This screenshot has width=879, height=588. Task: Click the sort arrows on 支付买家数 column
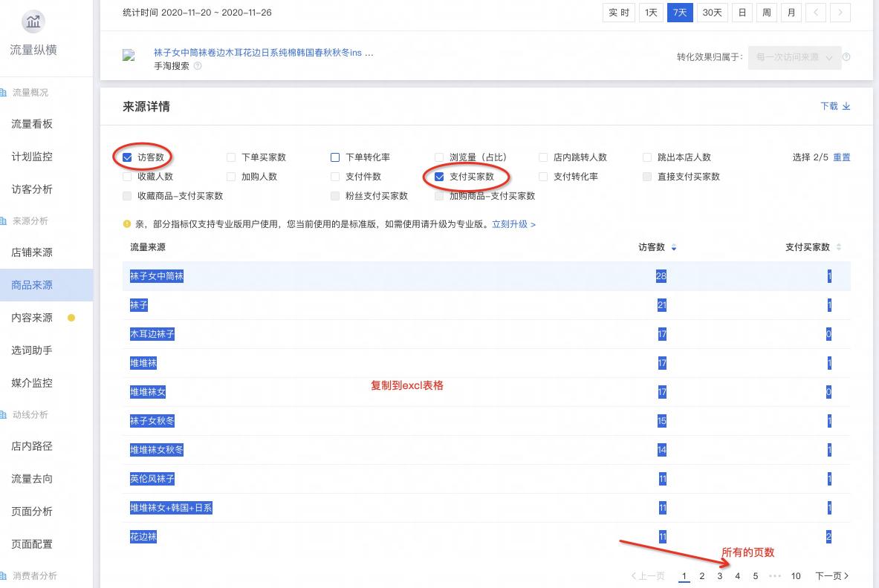tap(838, 247)
